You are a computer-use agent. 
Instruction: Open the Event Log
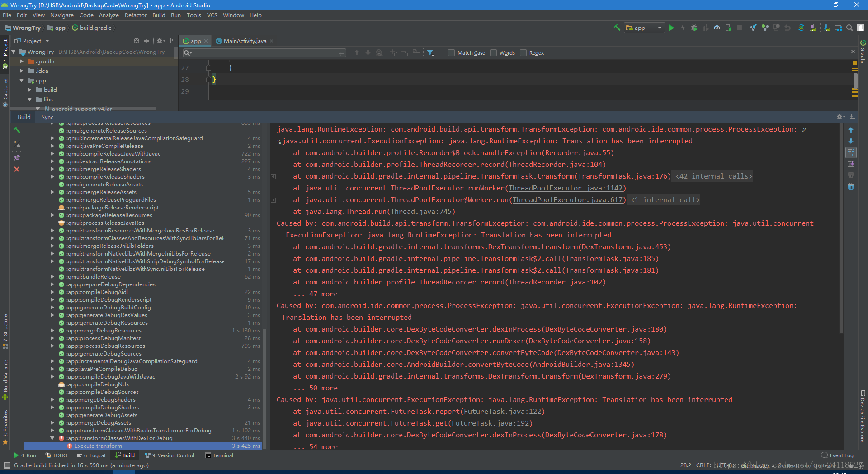[837, 455]
